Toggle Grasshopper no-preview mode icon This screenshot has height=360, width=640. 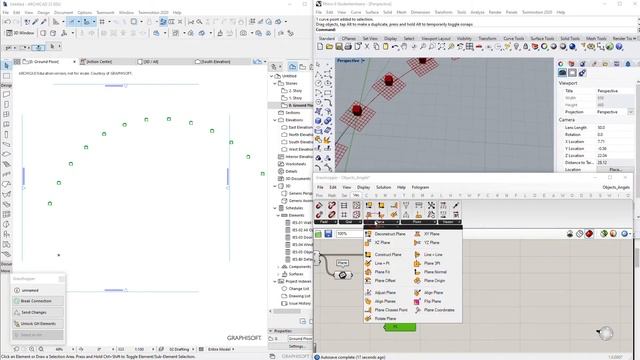[570, 234]
